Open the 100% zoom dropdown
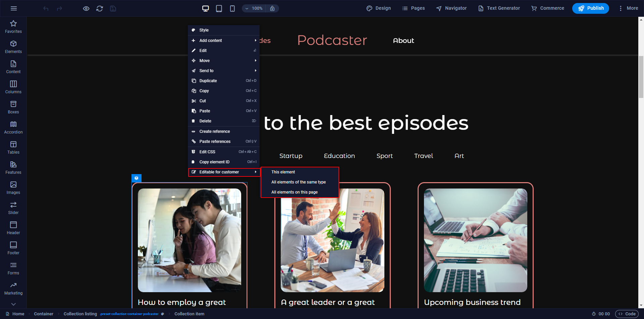This screenshot has height=319, width=644. click(254, 8)
